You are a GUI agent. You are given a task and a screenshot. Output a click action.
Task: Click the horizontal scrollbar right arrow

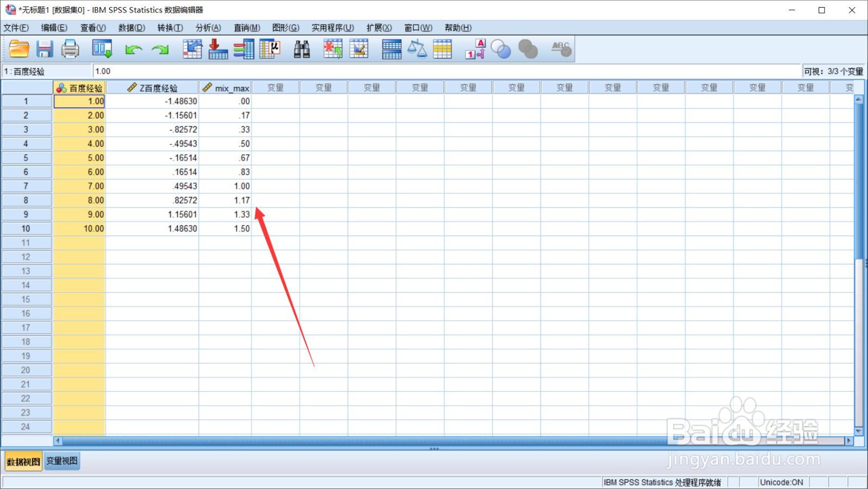(849, 441)
